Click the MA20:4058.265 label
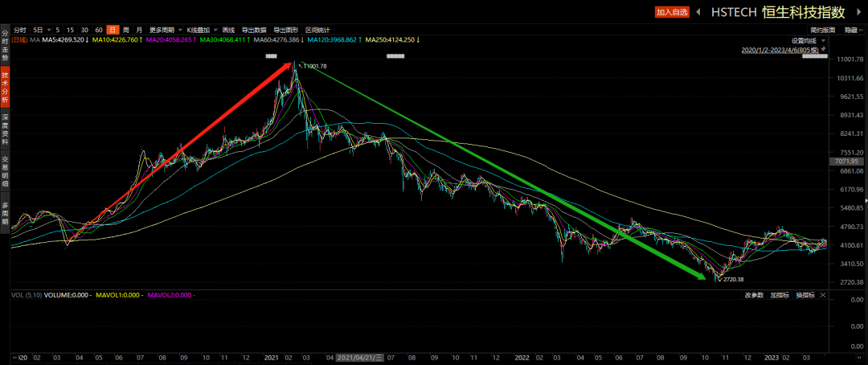Image resolution: width=868 pixels, height=365 pixels. 172,40
